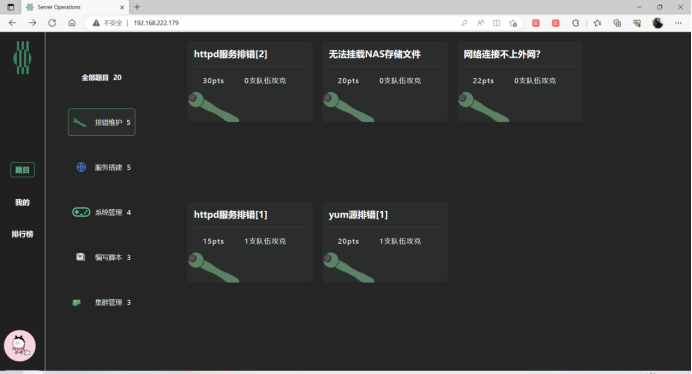Open the pink cartoon avatar at the bottom left
692x374 pixels.
click(20, 346)
